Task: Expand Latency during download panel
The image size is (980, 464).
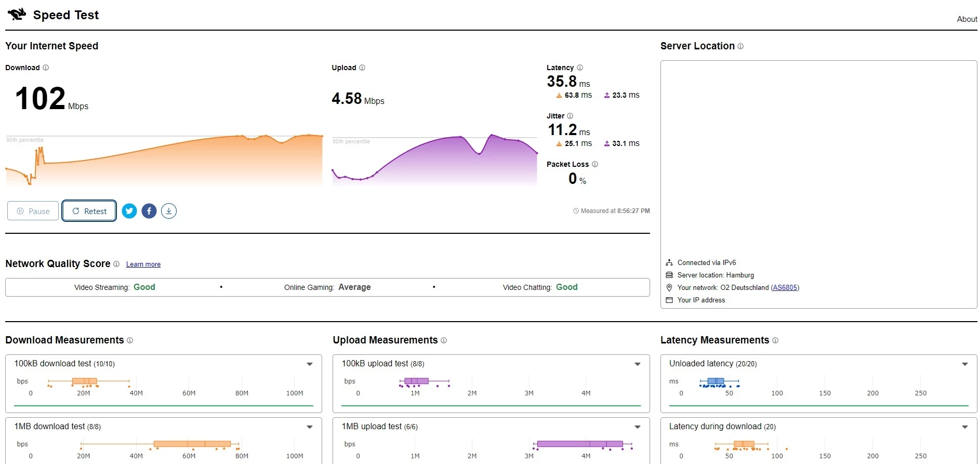Action: pyautogui.click(x=965, y=427)
